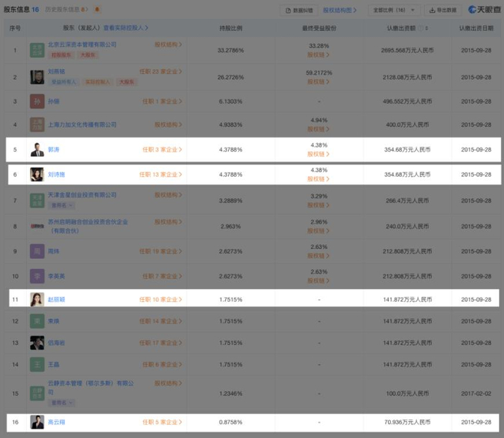Open 股权结构 for 云静资本管理 row
This screenshot has height=438, width=504.
coord(168,383)
